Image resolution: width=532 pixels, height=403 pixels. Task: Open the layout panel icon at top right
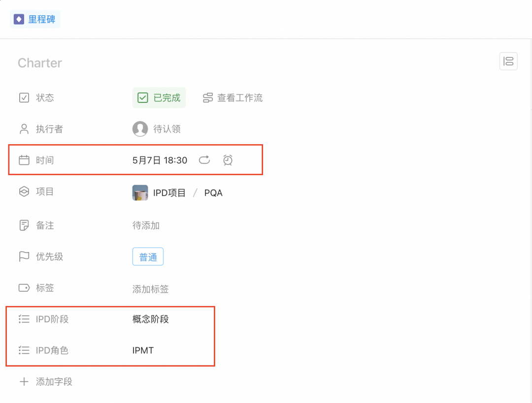(x=508, y=62)
